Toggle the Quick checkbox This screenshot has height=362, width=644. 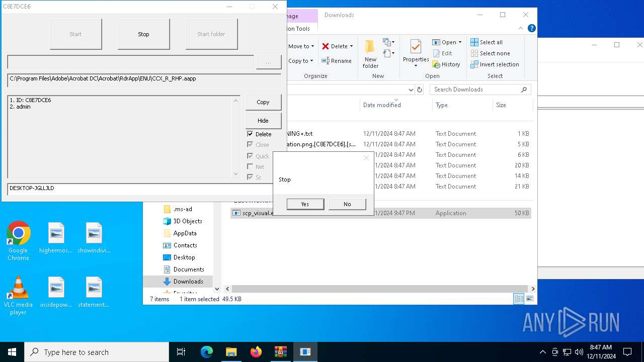tap(250, 156)
